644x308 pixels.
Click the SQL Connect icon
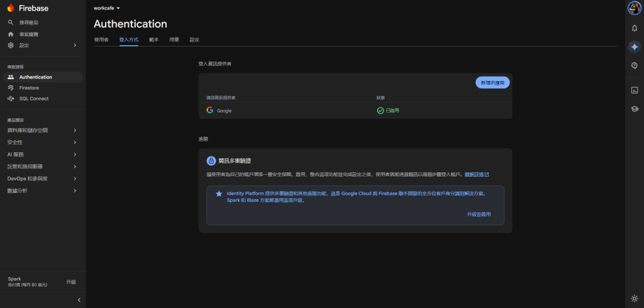(11, 99)
